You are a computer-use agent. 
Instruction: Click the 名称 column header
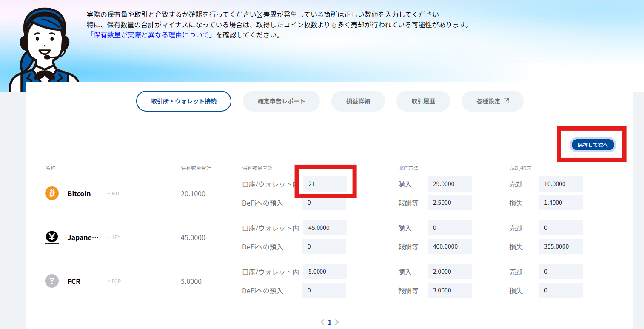point(50,168)
